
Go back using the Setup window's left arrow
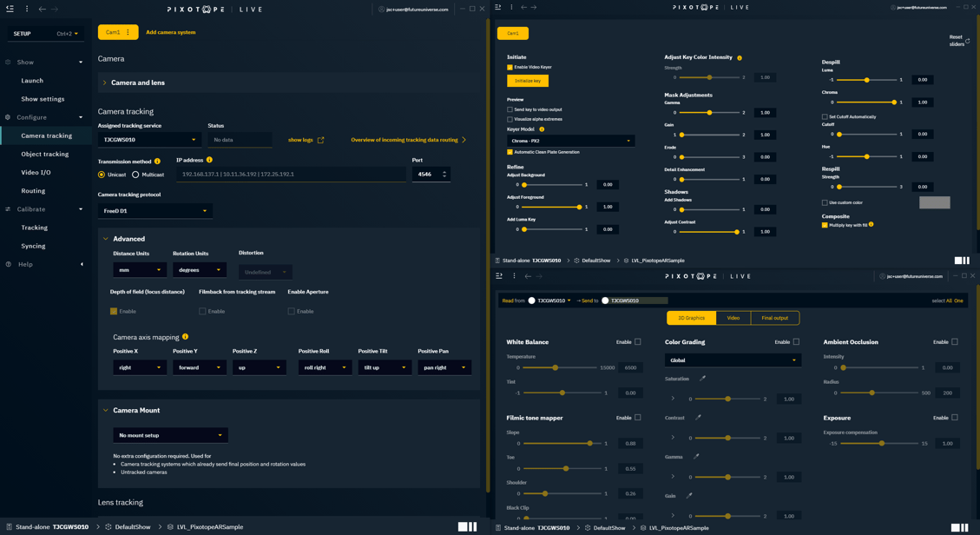point(42,9)
